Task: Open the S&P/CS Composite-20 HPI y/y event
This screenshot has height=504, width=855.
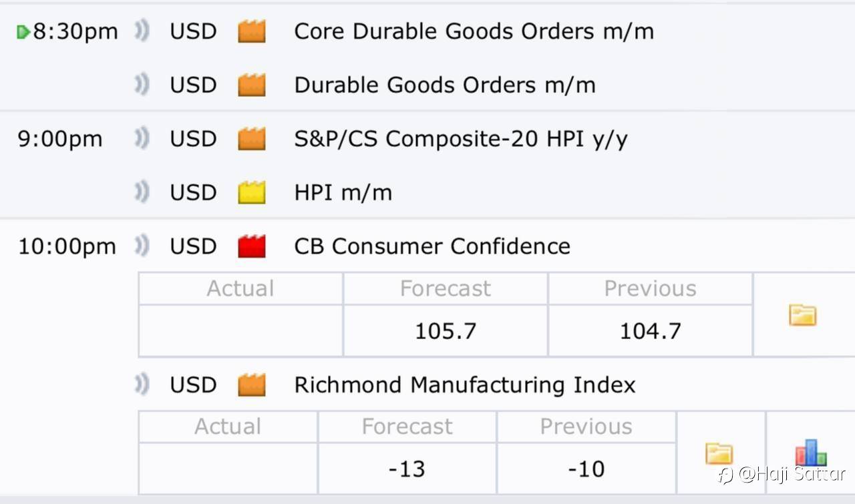Action: pyautogui.click(x=461, y=139)
